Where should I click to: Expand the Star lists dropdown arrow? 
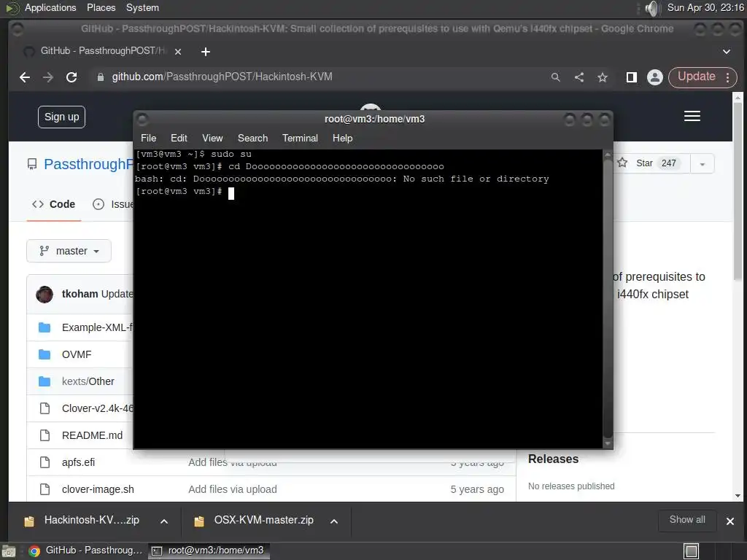tap(703, 164)
